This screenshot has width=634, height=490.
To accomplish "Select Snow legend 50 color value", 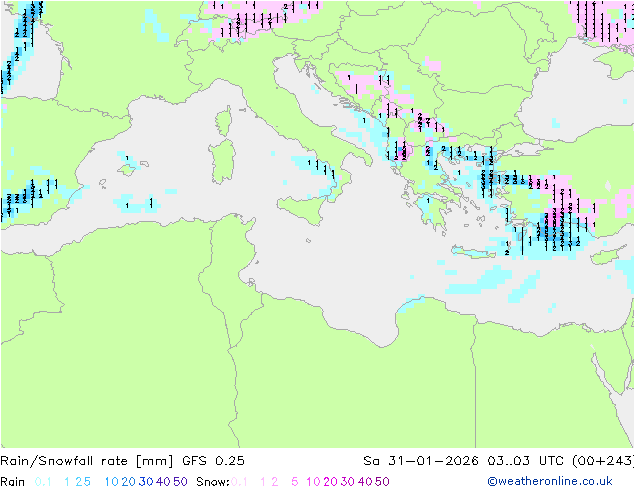I will pos(382,482).
